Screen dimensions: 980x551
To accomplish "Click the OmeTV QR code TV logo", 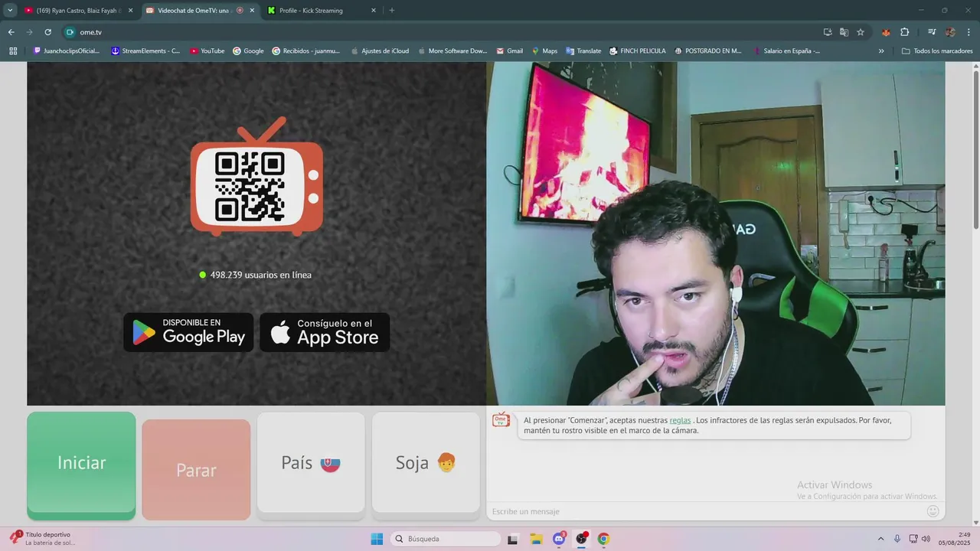I will click(256, 176).
